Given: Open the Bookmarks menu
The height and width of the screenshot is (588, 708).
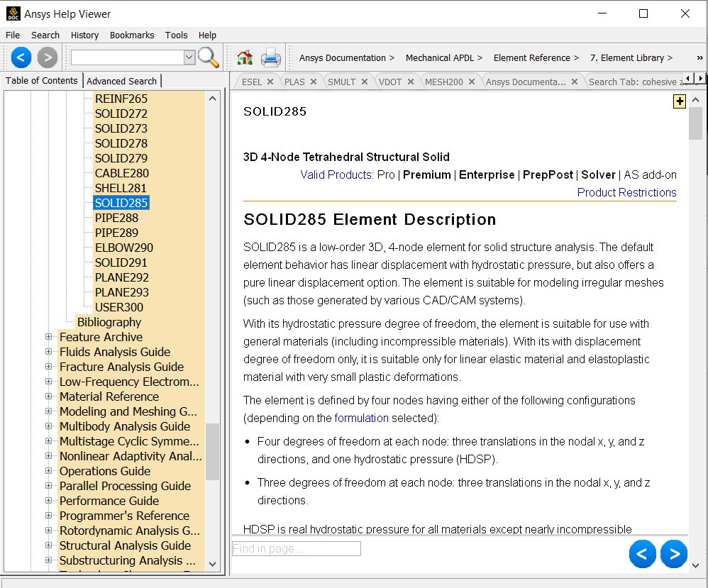Looking at the screenshot, I should (132, 35).
